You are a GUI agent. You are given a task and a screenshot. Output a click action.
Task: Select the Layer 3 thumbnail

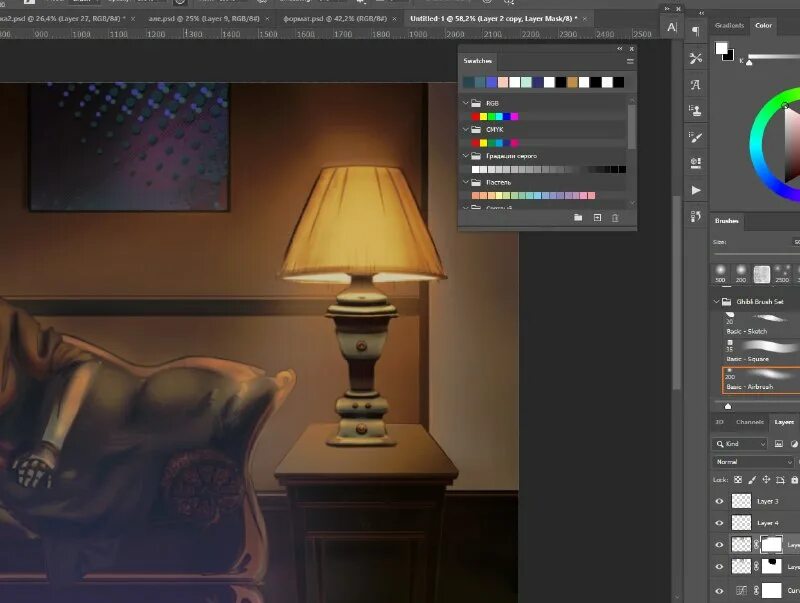click(741, 501)
